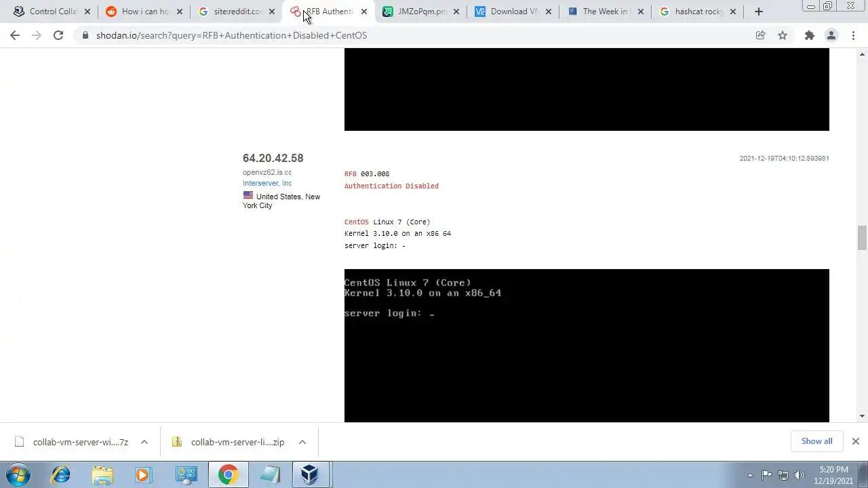Click the 'server login: -' banner text
The height and width of the screenshot is (488, 868).
pos(375,245)
